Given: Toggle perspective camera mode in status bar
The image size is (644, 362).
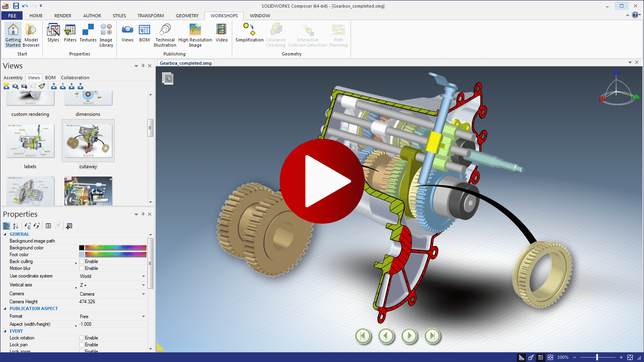Looking at the screenshot, I should click(531, 357).
